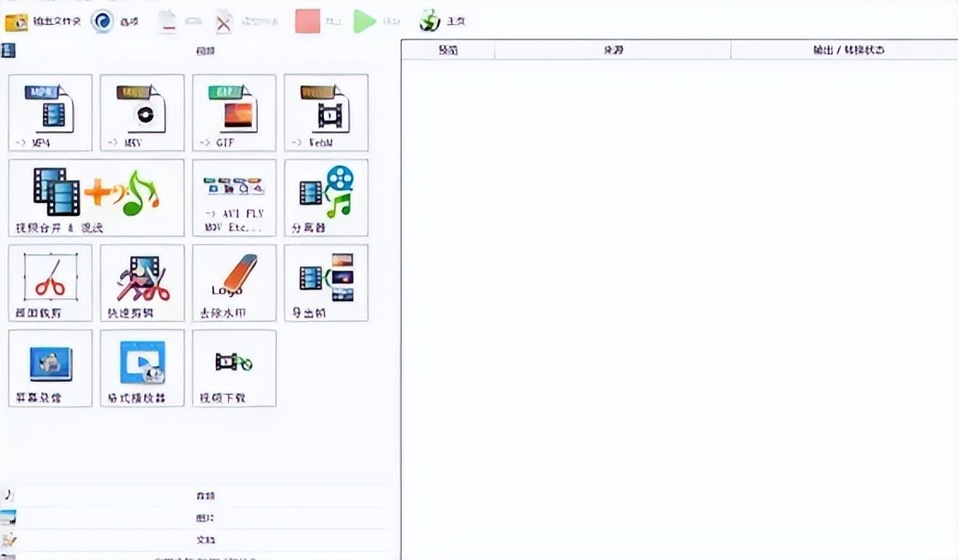The width and height of the screenshot is (958, 560).
Task: Open quick clip editing tool
Action: 142,283
